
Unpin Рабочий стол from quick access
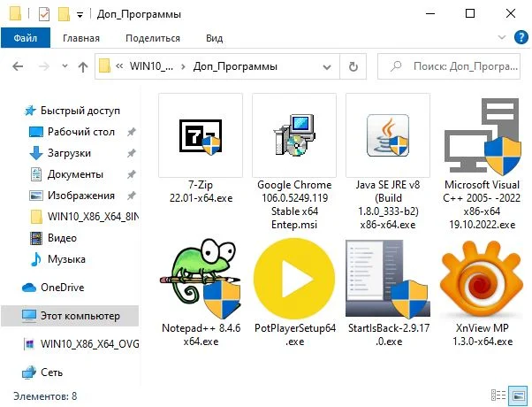pos(132,132)
